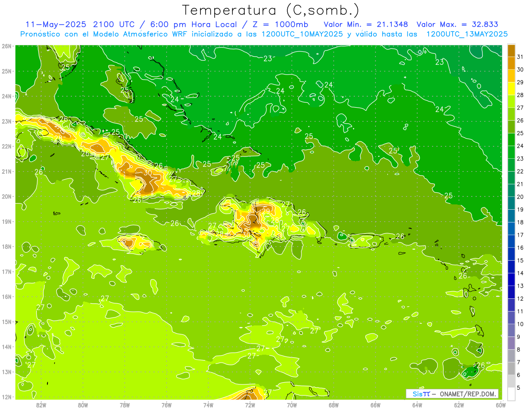
Task: Click the '21N' latitude label
Action: point(6,171)
